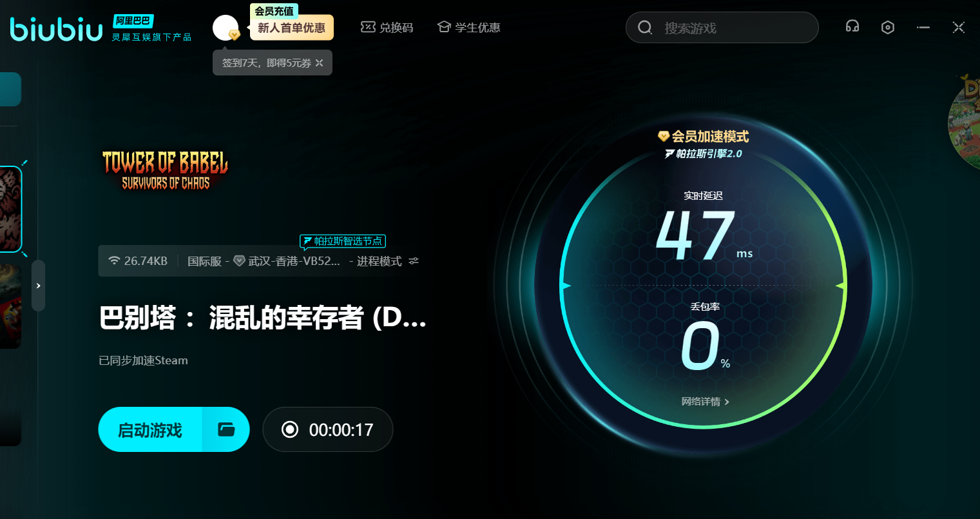Expand the left game sidebar arrow
The height and width of the screenshot is (519, 980).
[x=38, y=286]
